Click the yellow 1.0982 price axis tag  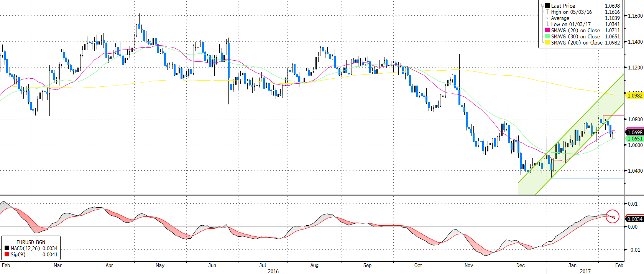635,96
